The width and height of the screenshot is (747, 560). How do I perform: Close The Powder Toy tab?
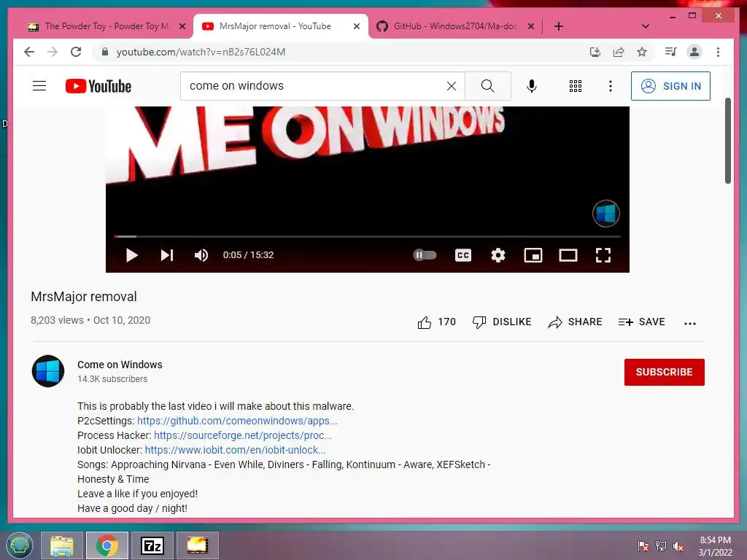click(182, 26)
